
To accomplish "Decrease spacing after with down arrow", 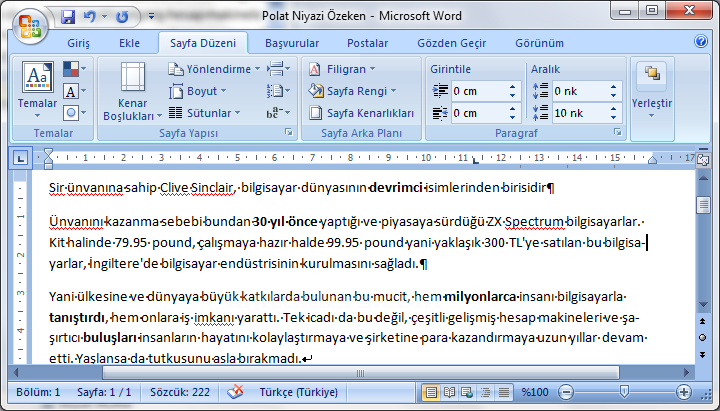I will pyautogui.click(x=613, y=118).
